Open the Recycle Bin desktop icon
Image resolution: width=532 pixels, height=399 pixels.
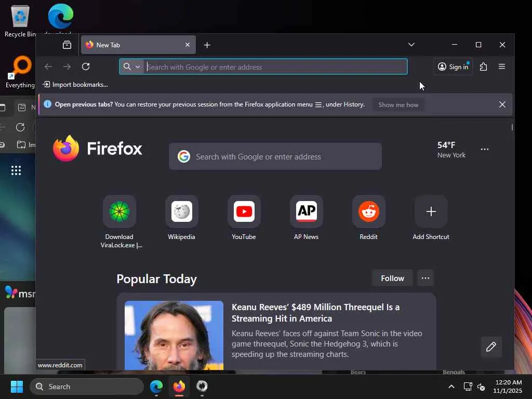[20, 20]
